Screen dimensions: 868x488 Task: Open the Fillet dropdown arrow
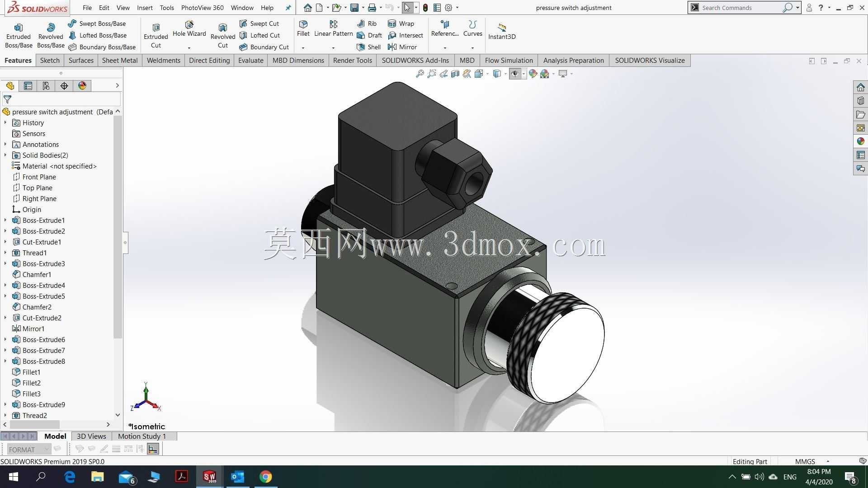click(303, 47)
